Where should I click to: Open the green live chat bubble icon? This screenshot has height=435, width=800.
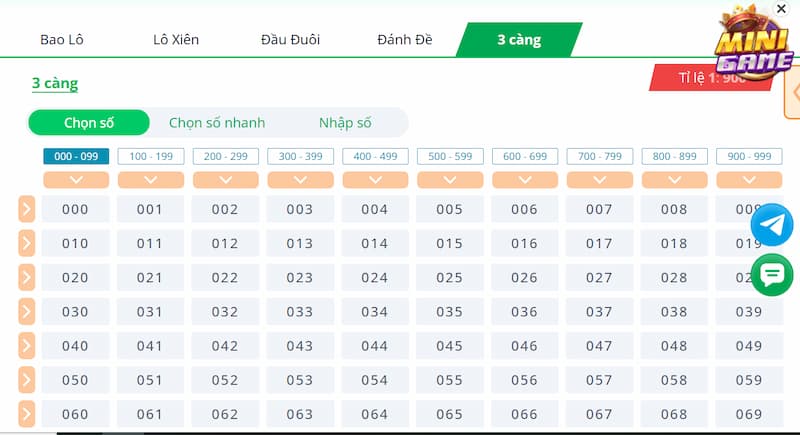click(771, 274)
